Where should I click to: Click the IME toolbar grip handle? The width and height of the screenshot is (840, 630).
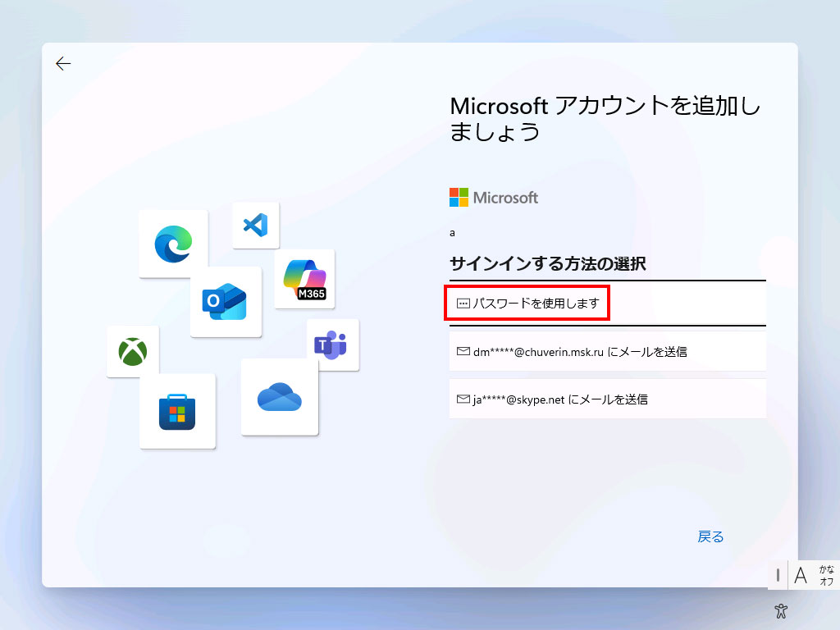pos(778,576)
